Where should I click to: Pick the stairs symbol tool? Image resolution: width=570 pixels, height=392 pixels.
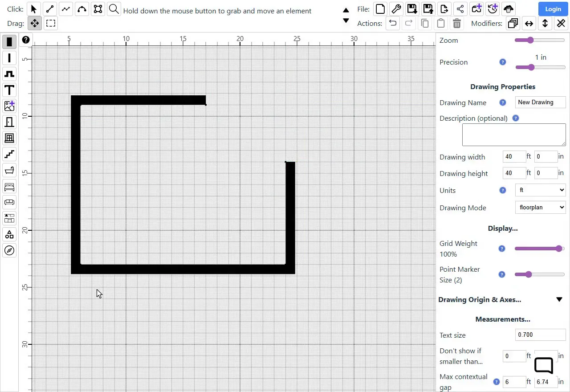9,154
